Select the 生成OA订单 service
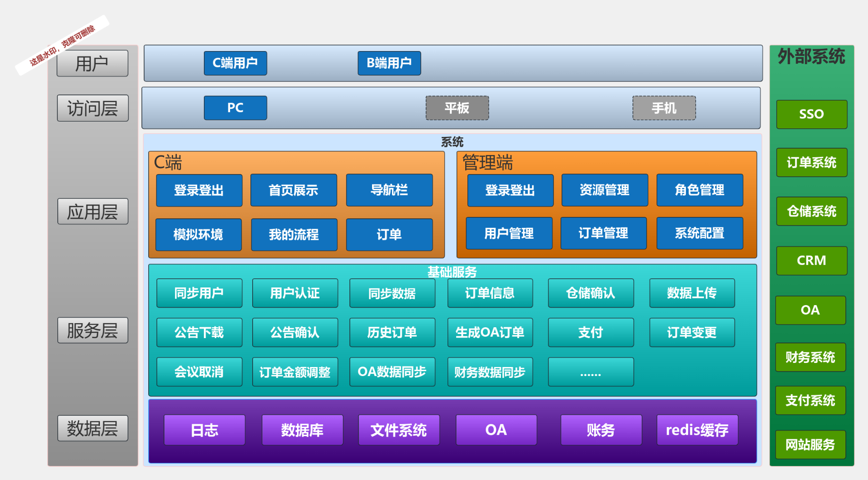The height and width of the screenshot is (480, 868). point(490,332)
